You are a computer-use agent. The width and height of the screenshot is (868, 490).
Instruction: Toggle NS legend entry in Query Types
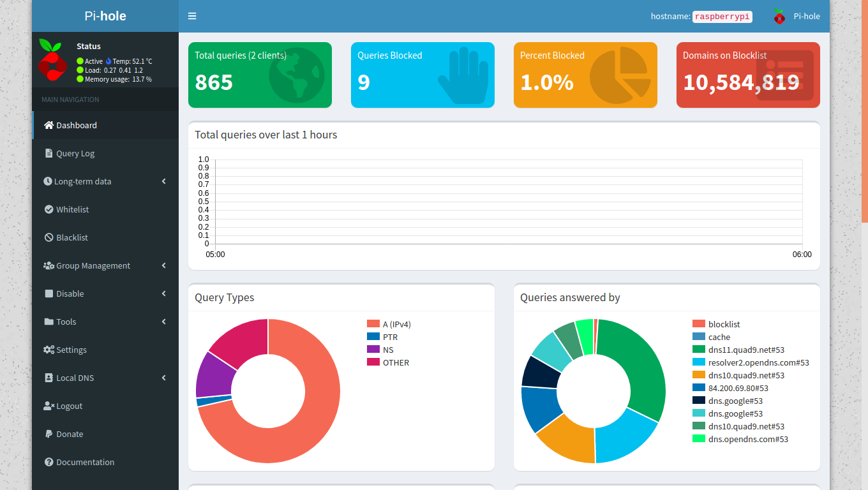coord(380,350)
